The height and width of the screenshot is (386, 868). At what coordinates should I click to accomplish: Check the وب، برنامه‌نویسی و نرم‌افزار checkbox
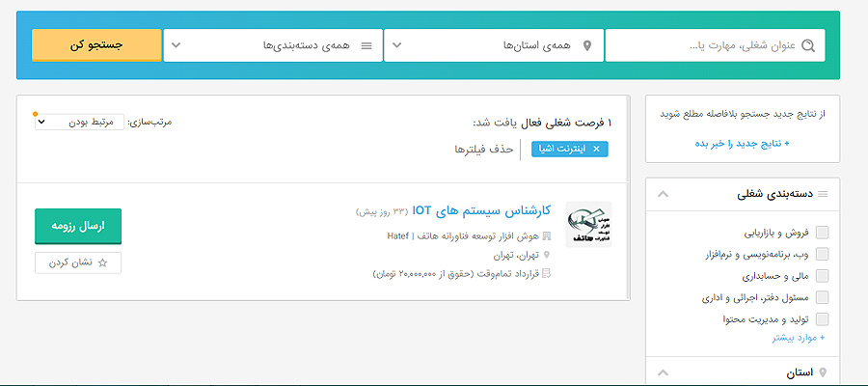(823, 254)
